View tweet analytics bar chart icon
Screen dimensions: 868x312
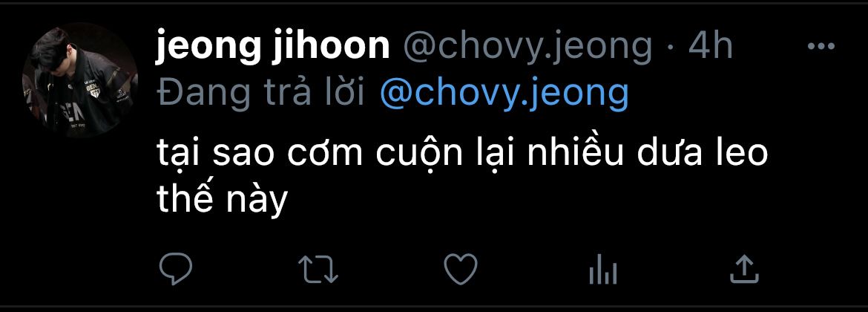click(603, 270)
